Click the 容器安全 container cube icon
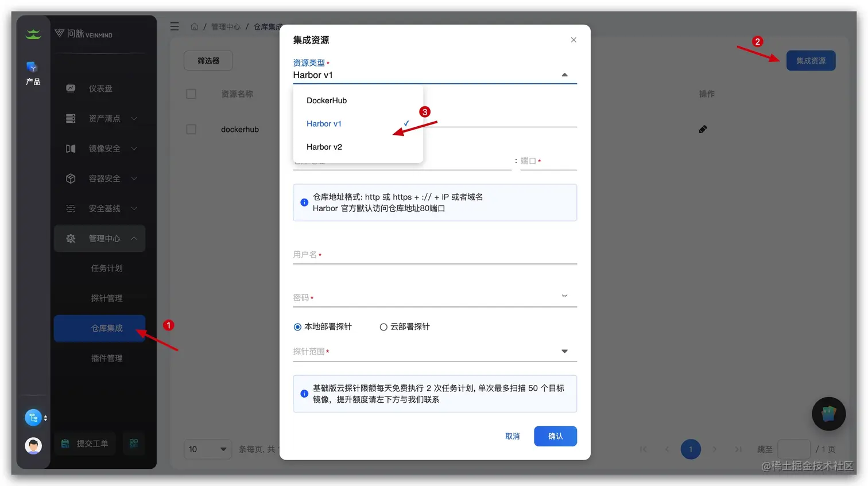Image resolution: width=868 pixels, height=486 pixels. coord(71,178)
